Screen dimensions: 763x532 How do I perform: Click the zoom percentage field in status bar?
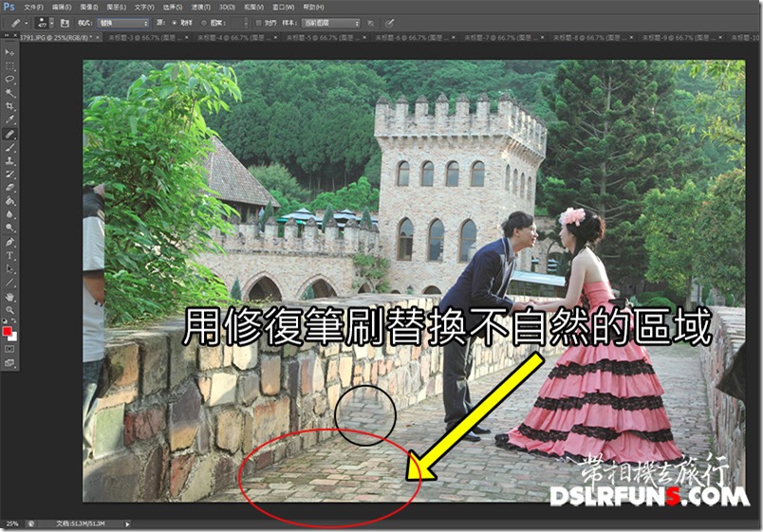tap(11, 523)
